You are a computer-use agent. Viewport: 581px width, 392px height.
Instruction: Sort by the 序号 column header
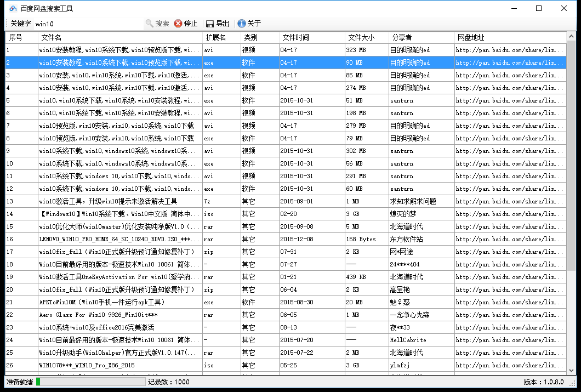[x=21, y=37]
